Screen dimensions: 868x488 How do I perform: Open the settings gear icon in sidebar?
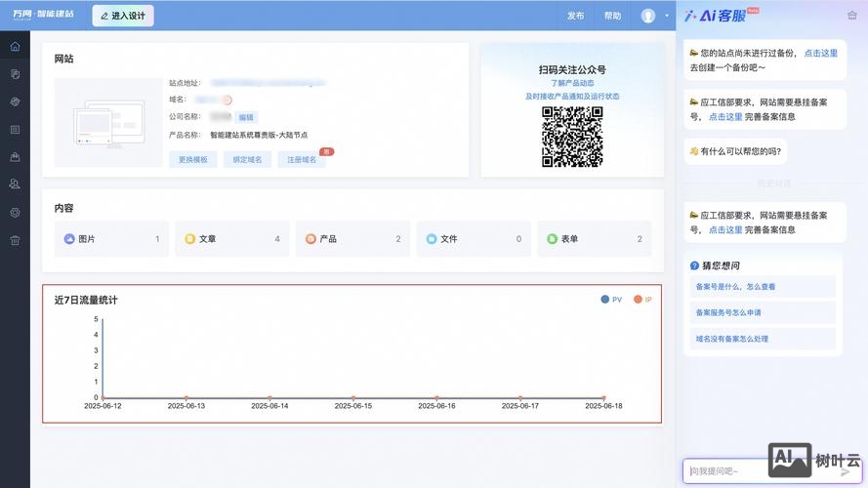click(15, 213)
